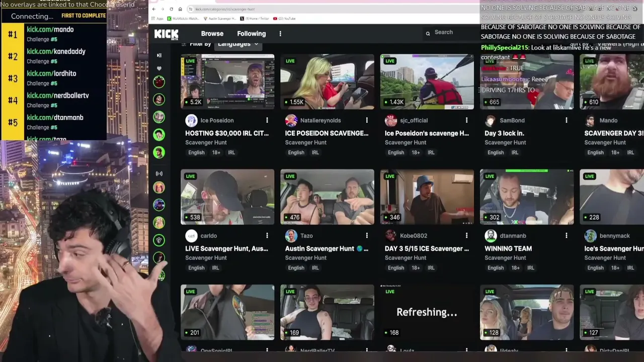
Task: Open dtanmanb stream thumbnail
Action: point(527,197)
